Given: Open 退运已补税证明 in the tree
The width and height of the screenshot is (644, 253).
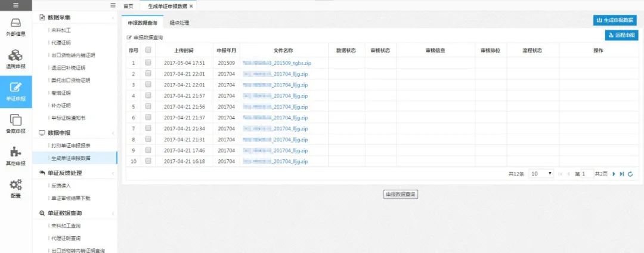Looking at the screenshot, I should (x=68, y=67).
